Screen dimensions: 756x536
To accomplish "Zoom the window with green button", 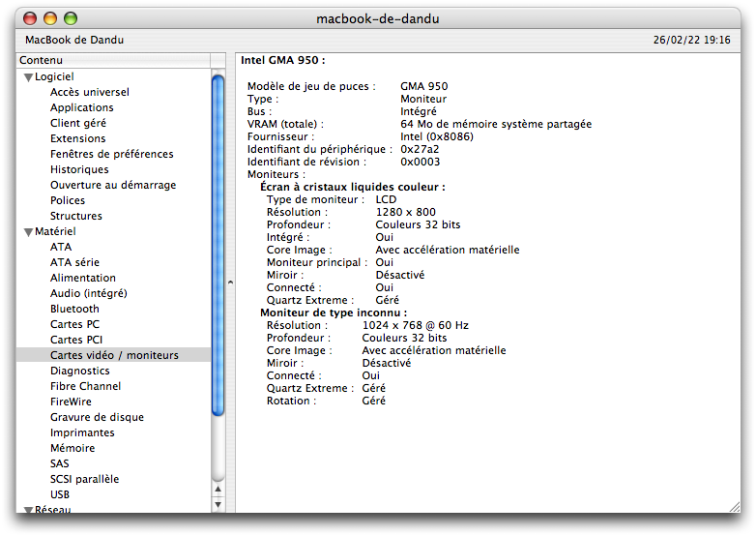I will tap(71, 18).
